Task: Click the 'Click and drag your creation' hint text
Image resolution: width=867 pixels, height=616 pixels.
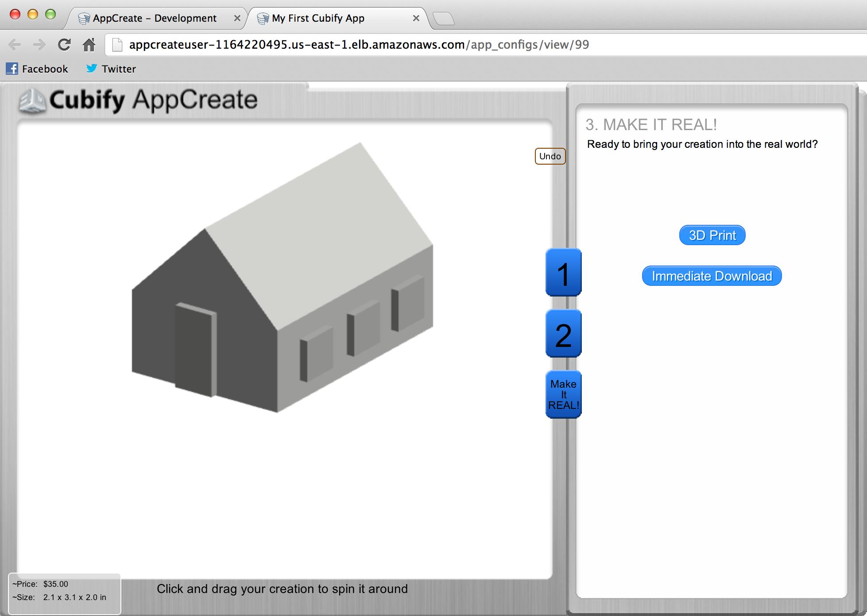Action: 282,589
